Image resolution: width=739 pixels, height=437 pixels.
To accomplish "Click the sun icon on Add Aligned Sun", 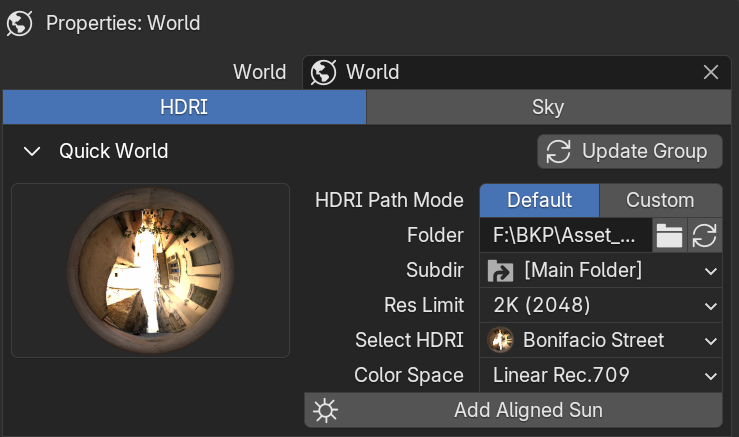I will pyautogui.click(x=326, y=411).
